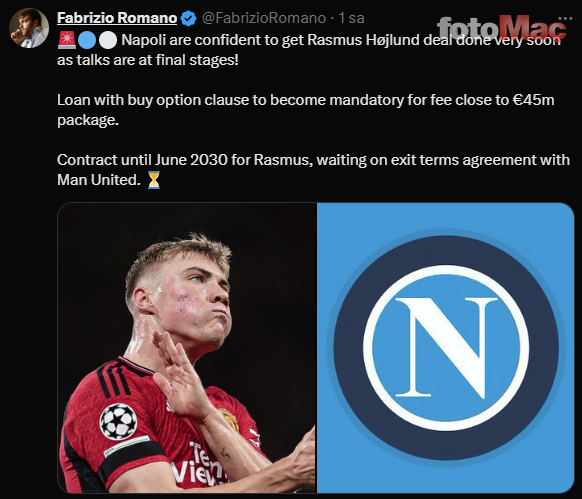Open the @FabrizioRomano handle link

point(264,18)
